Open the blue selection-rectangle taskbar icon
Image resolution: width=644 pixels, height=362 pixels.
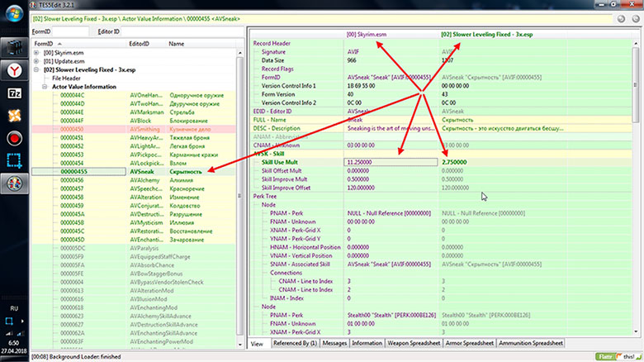click(x=14, y=160)
